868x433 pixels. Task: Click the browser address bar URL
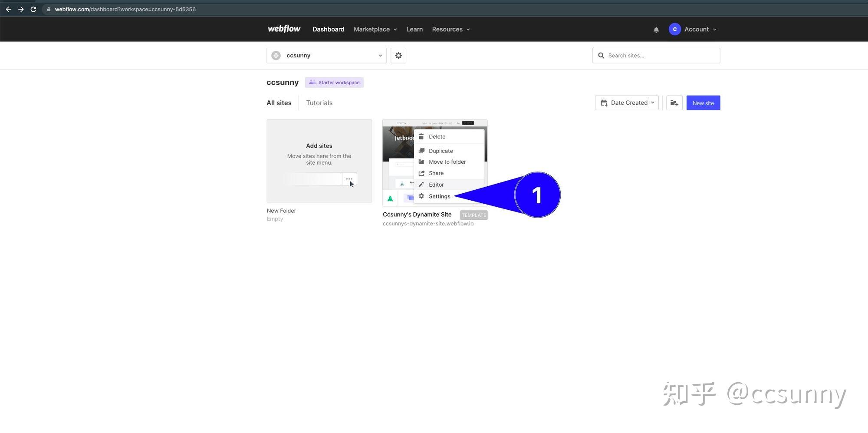[125, 9]
